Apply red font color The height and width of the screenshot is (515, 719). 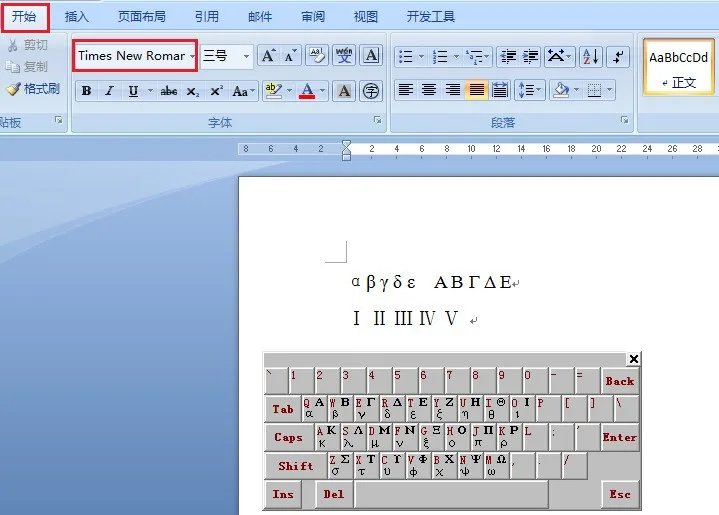click(307, 91)
